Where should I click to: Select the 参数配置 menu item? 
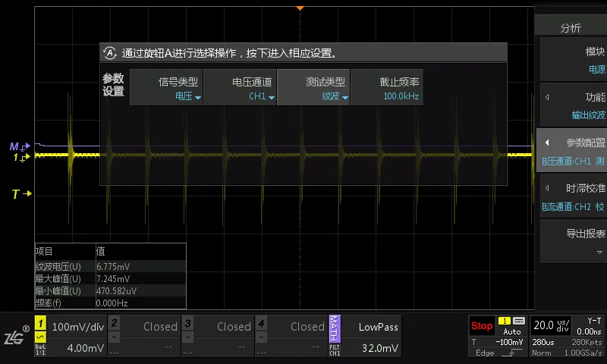pos(573,151)
